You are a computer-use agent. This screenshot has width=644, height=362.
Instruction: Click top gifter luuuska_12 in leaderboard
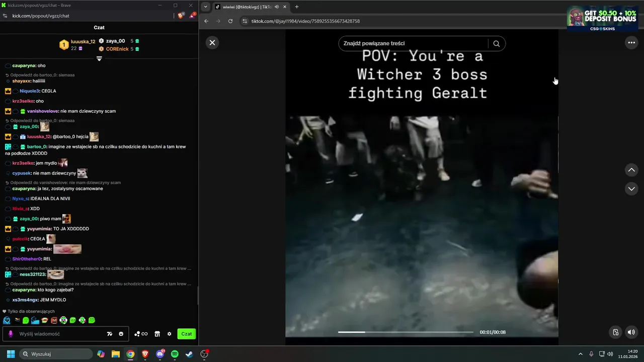click(83, 41)
